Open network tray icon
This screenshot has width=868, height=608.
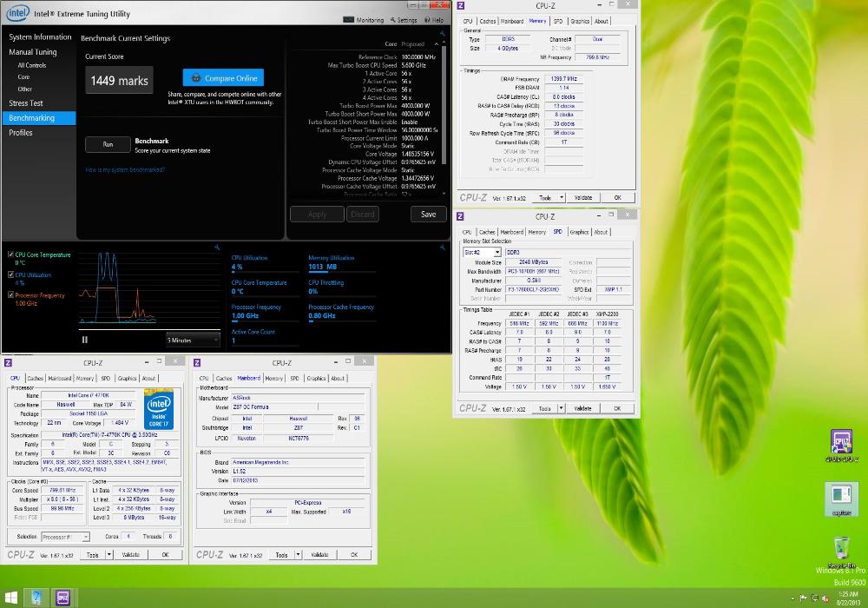814,598
